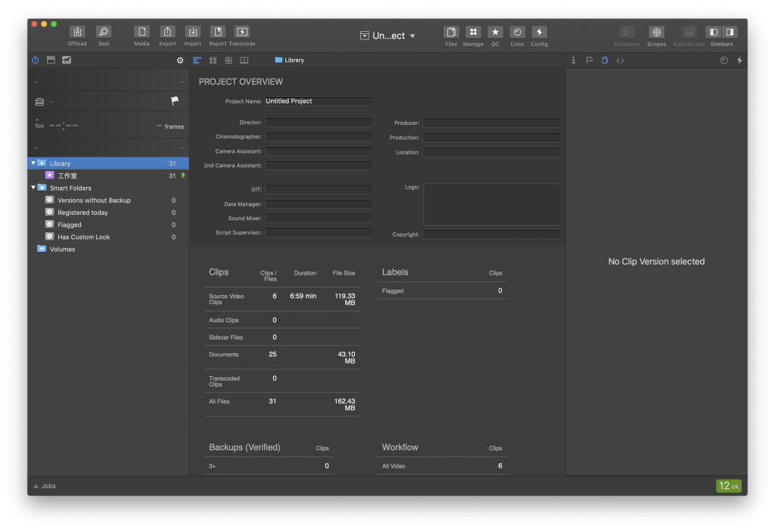
Task: Toggle the right sidebar visibility
Action: coord(730,32)
